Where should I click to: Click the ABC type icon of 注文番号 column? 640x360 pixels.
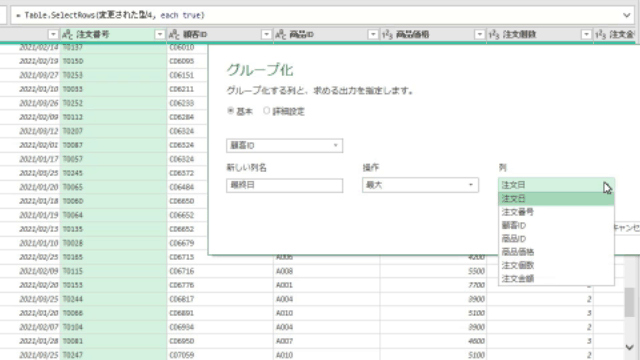click(x=67, y=35)
